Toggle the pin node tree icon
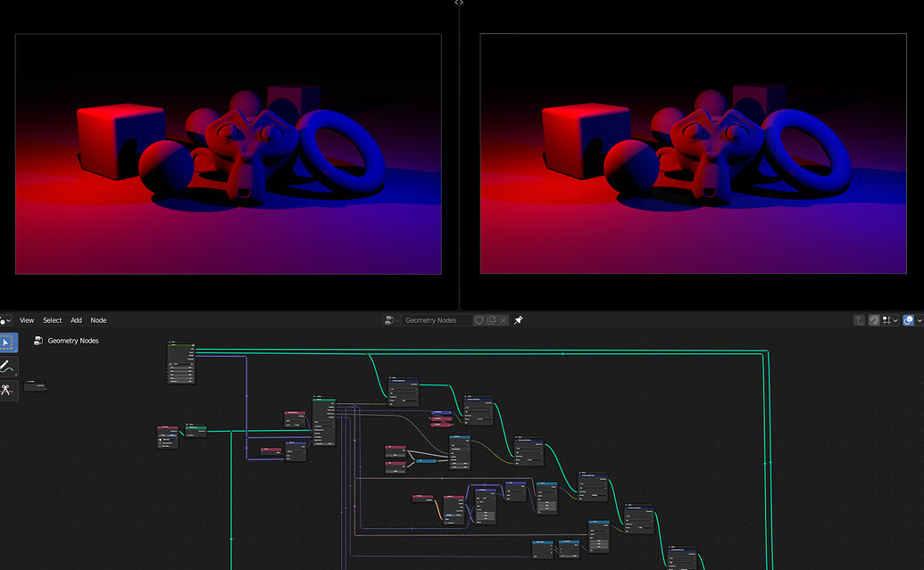Screen dimensions: 924x570 click(x=519, y=320)
